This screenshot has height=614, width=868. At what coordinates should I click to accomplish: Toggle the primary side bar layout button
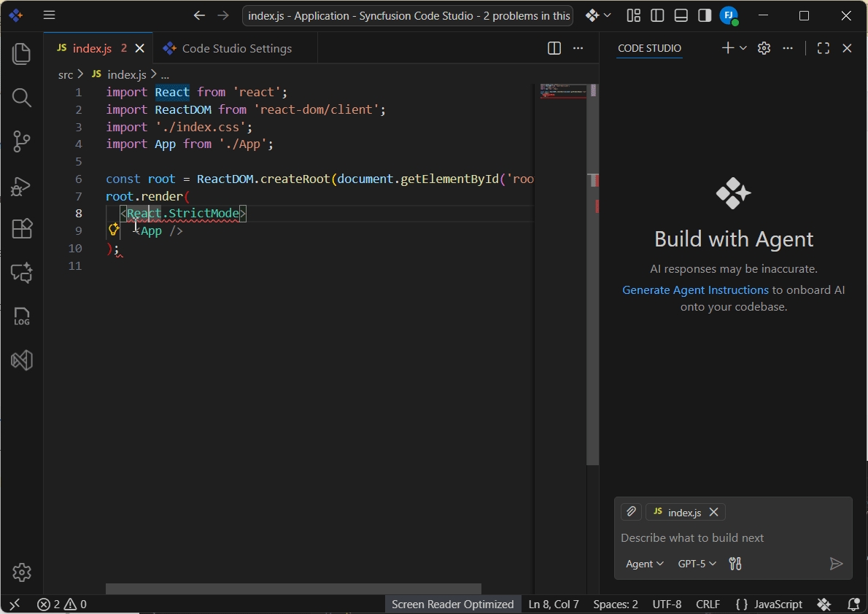(657, 15)
